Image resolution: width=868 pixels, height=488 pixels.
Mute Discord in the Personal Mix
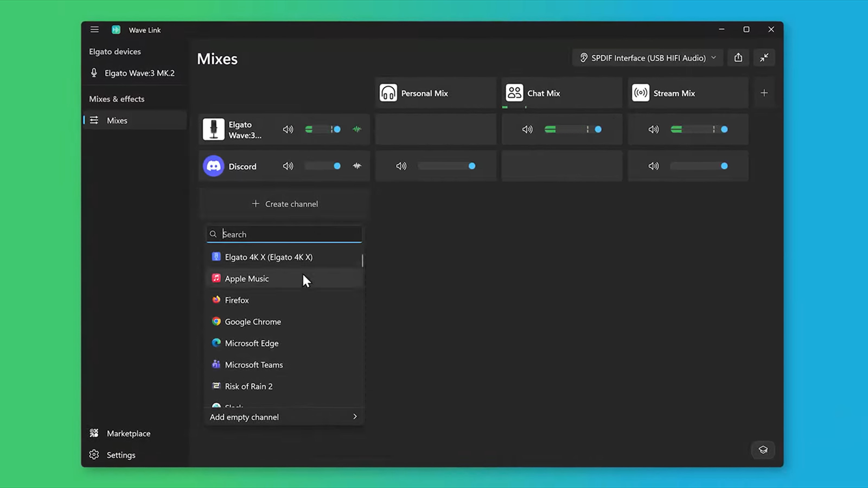point(401,166)
